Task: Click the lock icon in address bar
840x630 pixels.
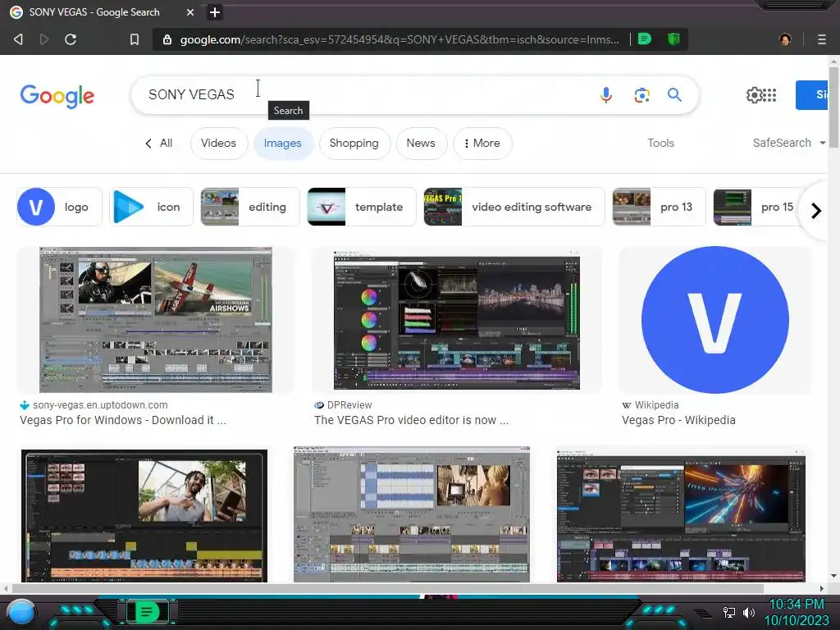Action: click(x=167, y=39)
